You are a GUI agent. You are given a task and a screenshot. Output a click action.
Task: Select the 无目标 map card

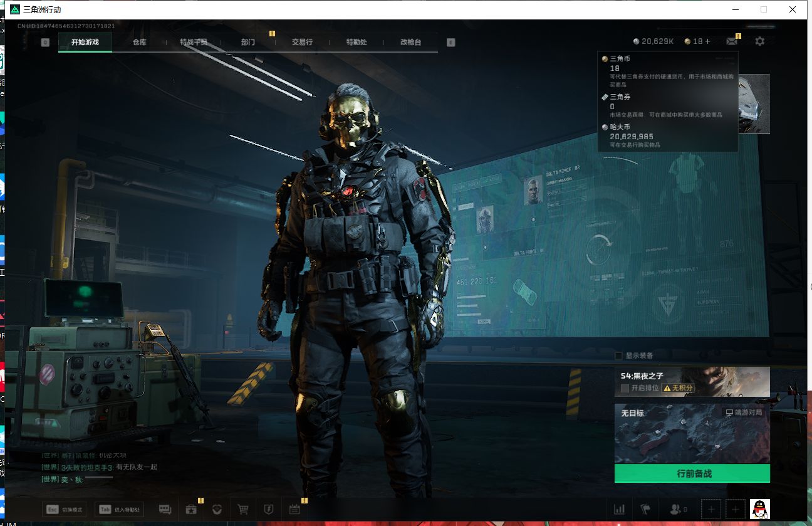(692, 433)
